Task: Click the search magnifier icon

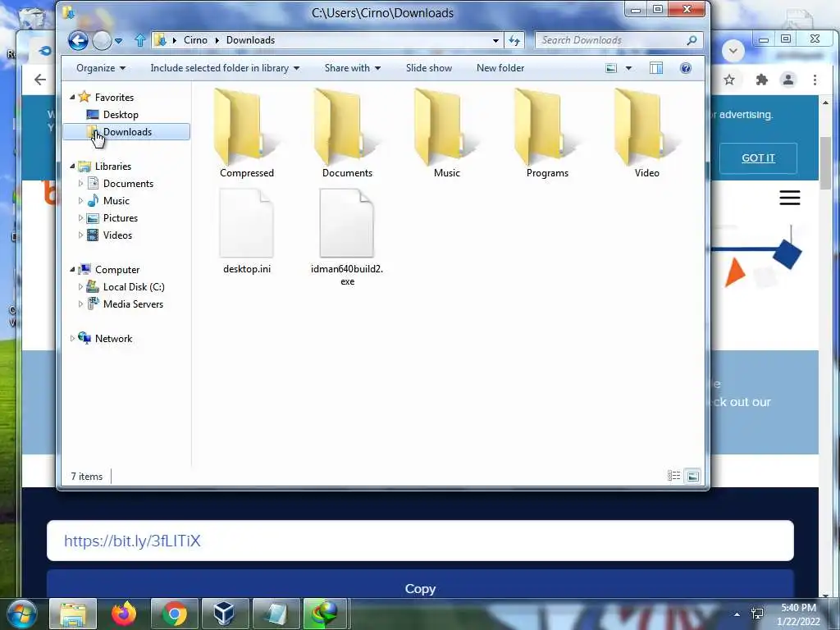Action: click(x=692, y=40)
